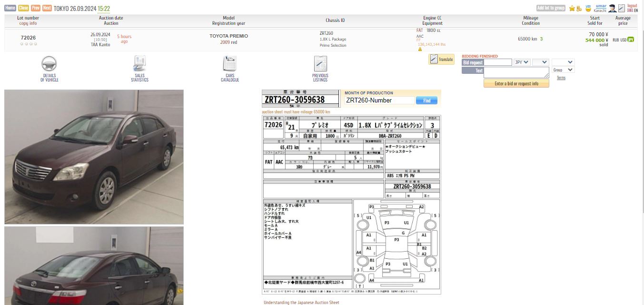Viewport: 644px width, 305px height.
Task: Switch price currency to RUB
Action: (616, 40)
